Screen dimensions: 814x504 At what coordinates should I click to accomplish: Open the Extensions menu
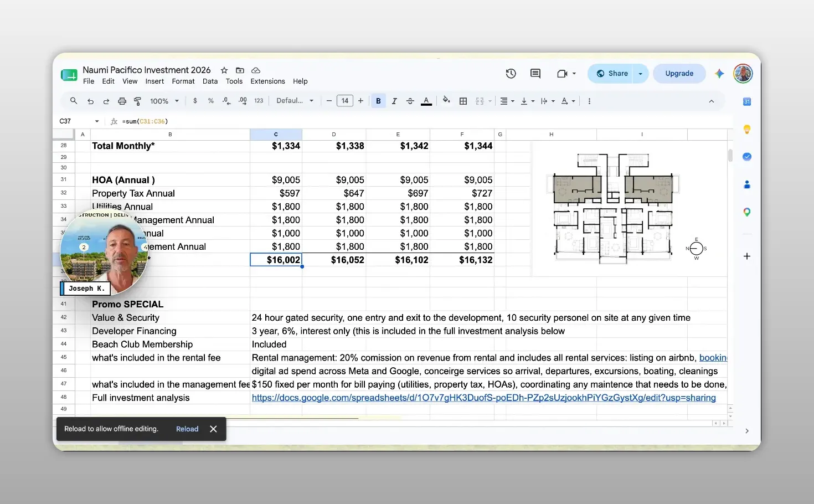[267, 81]
